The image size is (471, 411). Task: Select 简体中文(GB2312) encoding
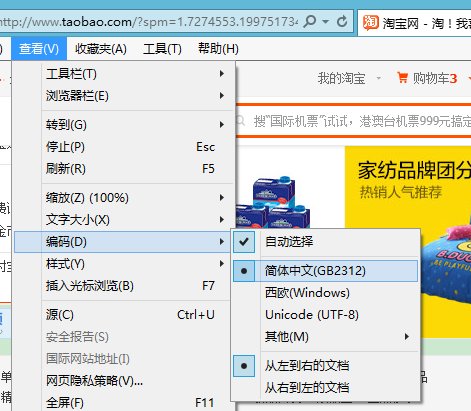click(x=325, y=271)
